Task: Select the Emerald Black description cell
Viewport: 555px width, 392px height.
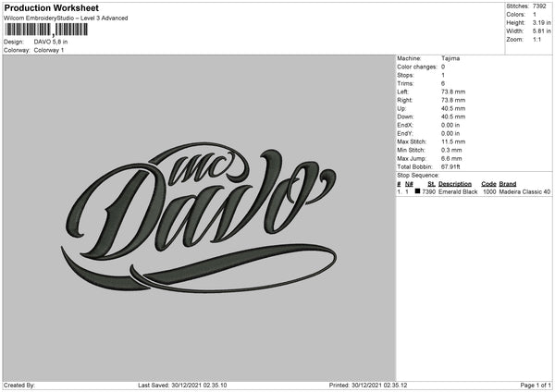Action: pos(458,192)
